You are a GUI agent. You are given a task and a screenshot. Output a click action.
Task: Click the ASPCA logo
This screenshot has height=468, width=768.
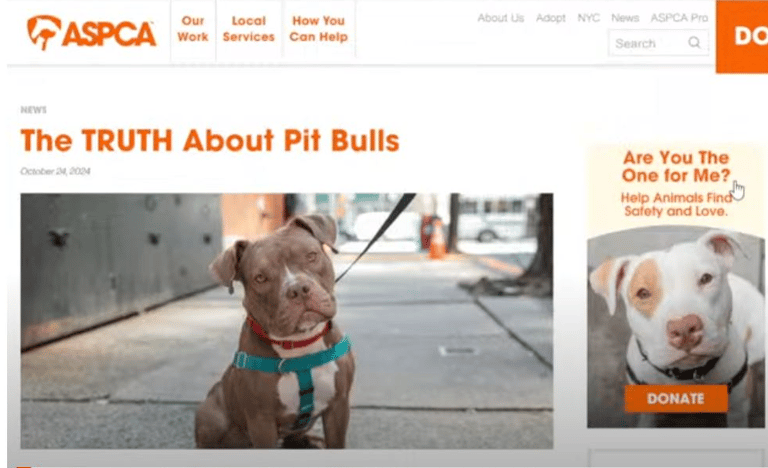tap(92, 32)
